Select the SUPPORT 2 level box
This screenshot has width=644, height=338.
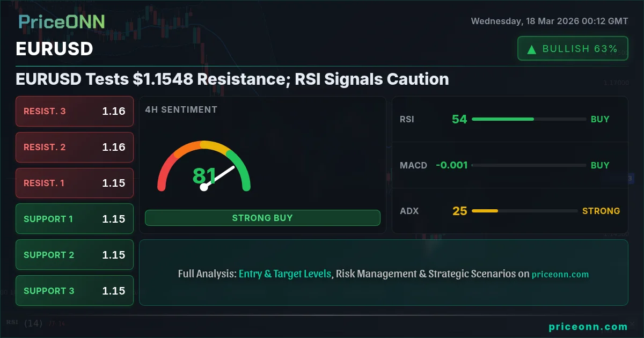(x=75, y=255)
